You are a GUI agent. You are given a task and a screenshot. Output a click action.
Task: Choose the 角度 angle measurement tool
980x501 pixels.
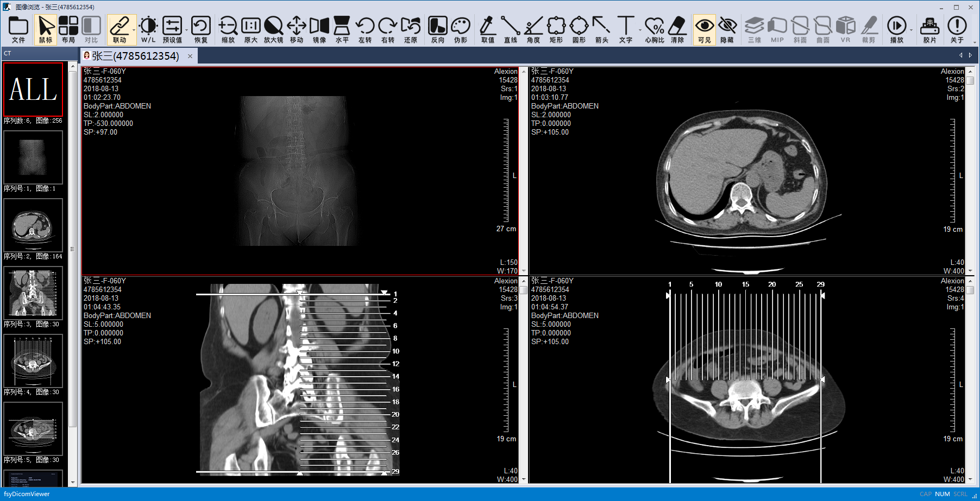[533, 30]
